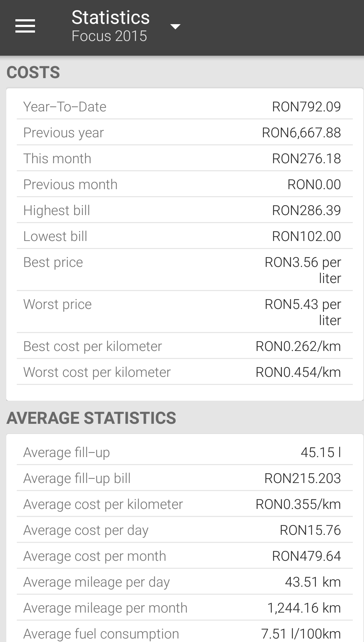
Task: Select the Average fill-up volume row
Action: pyautogui.click(x=184, y=452)
